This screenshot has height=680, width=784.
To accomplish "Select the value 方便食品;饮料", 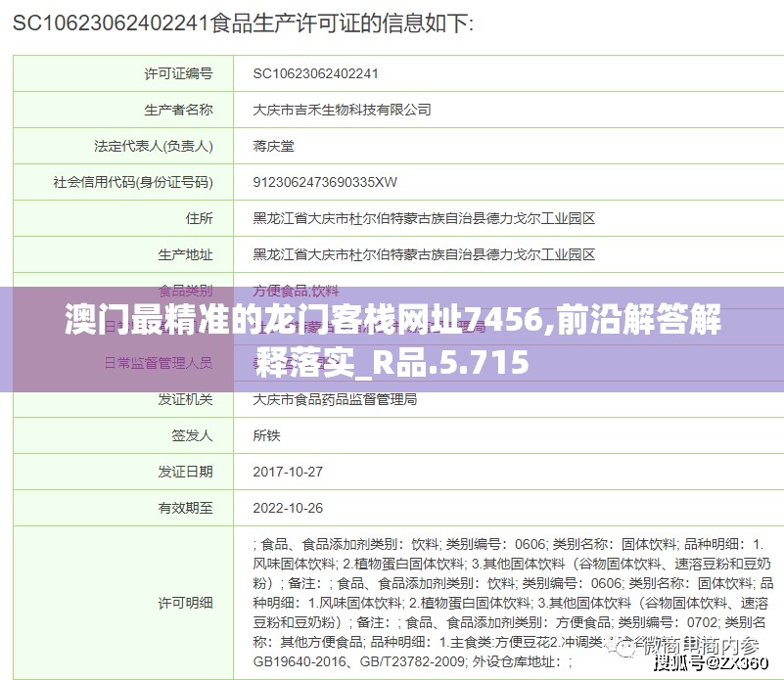I will (296, 290).
